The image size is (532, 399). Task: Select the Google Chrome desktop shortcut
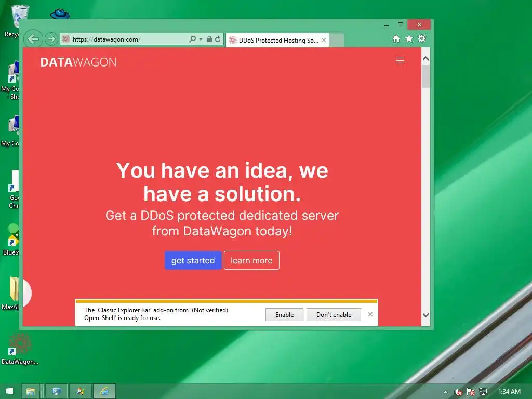coord(13,189)
